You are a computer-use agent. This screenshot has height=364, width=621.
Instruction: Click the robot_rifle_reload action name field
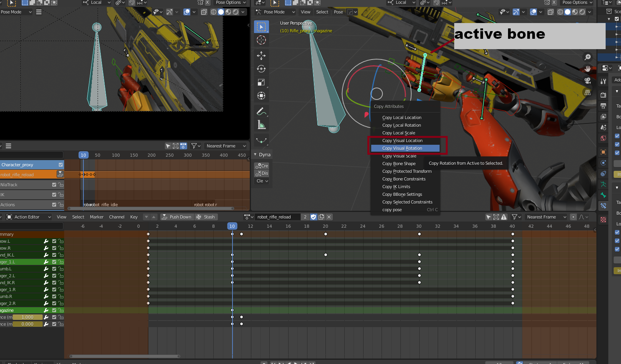(x=277, y=217)
